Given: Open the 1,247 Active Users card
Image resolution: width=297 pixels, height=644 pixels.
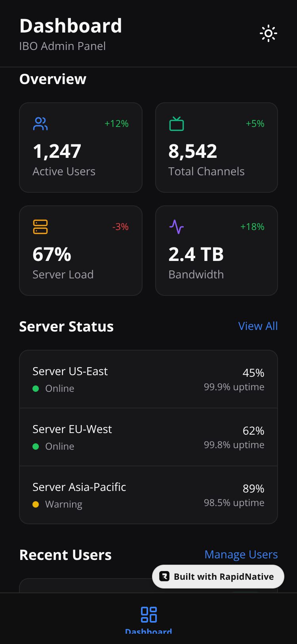Looking at the screenshot, I should (81, 148).
